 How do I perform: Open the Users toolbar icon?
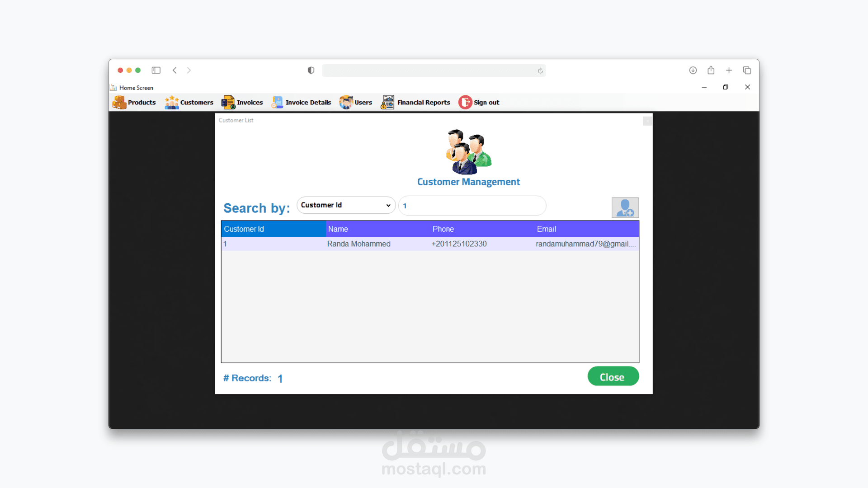[346, 103]
